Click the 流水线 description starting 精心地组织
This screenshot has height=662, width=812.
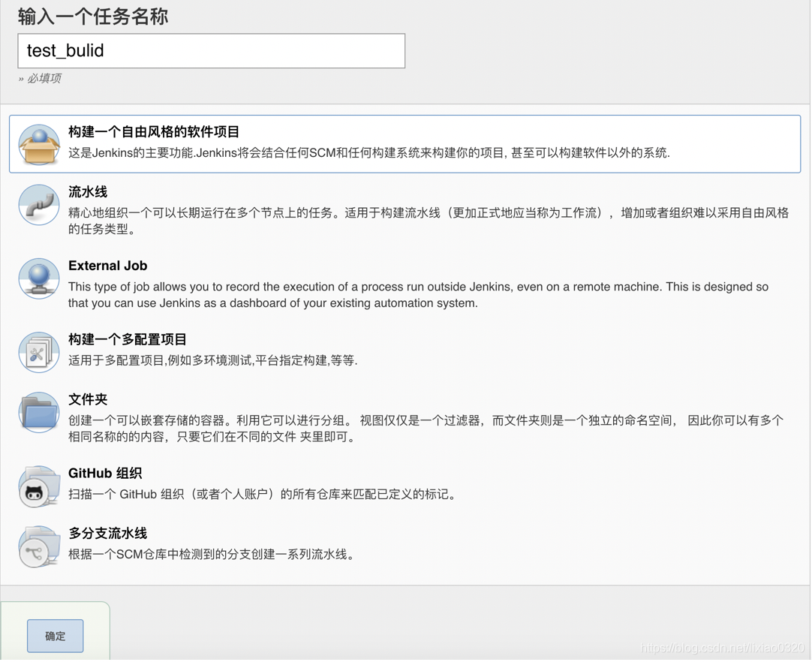[x=429, y=221]
